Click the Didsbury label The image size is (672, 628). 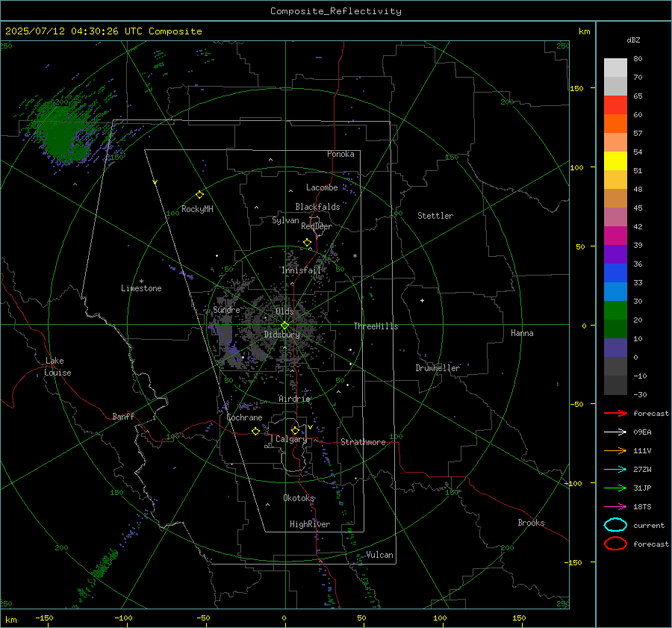point(281,335)
